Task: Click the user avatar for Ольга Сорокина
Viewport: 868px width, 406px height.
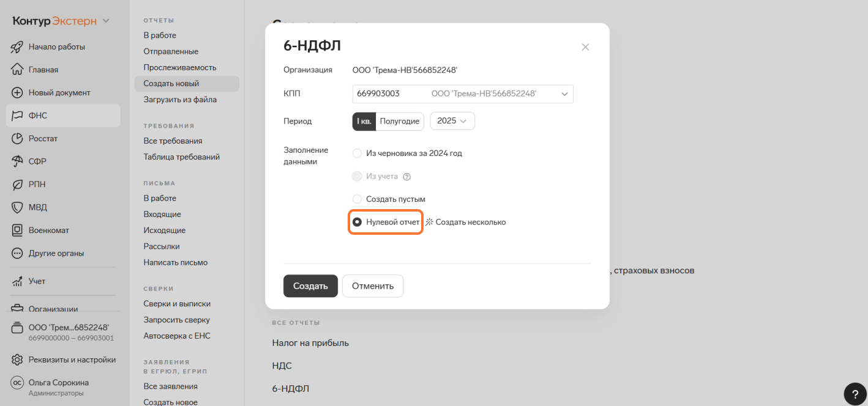Action: tap(17, 383)
